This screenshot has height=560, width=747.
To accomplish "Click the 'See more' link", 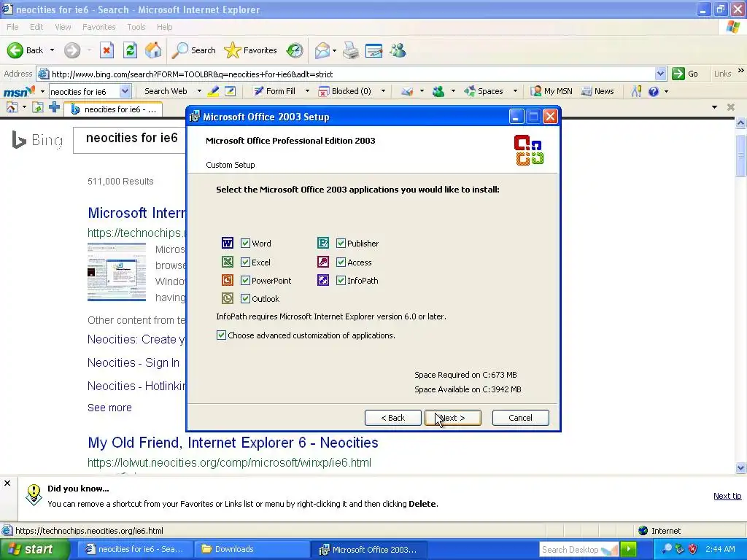I will (x=109, y=408).
